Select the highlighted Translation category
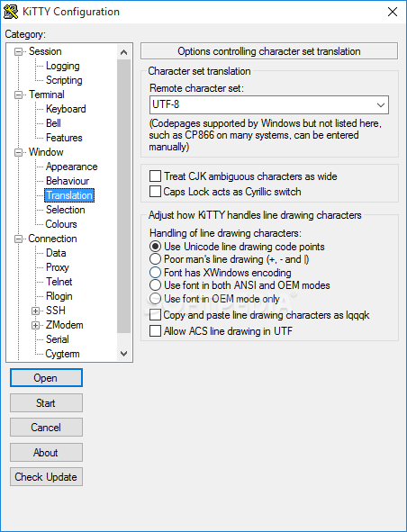 (x=69, y=195)
